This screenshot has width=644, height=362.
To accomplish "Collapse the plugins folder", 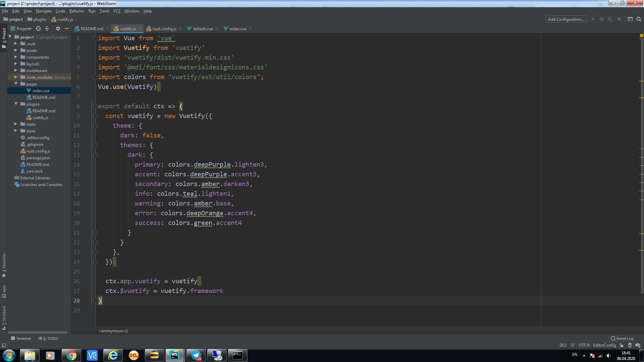I will (x=16, y=104).
